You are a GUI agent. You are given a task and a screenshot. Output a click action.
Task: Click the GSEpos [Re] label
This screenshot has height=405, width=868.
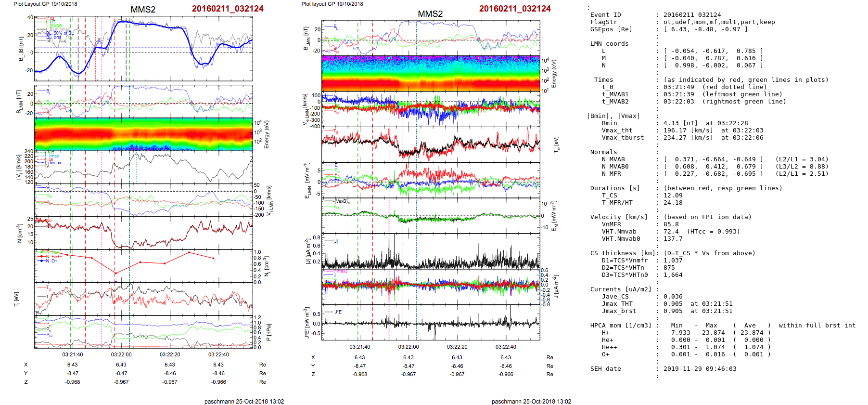[x=611, y=29]
